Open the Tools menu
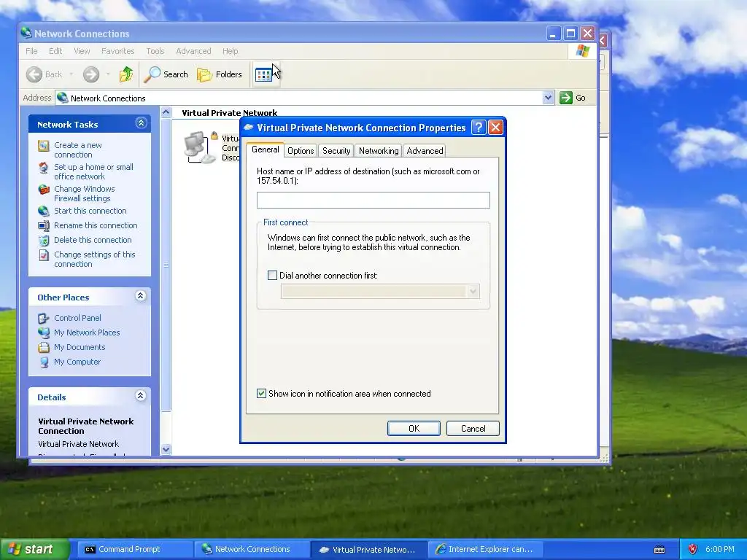Viewport: 747px width, 560px height. coord(155,51)
